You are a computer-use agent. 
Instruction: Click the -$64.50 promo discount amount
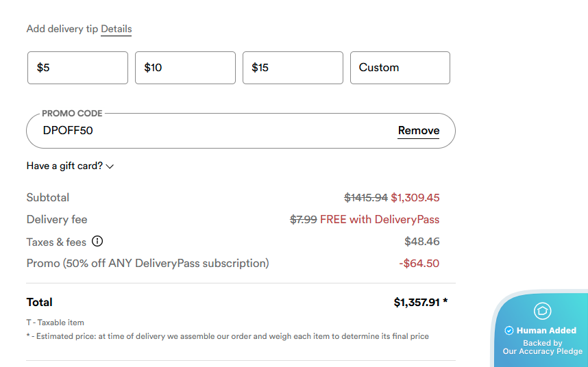419,264
